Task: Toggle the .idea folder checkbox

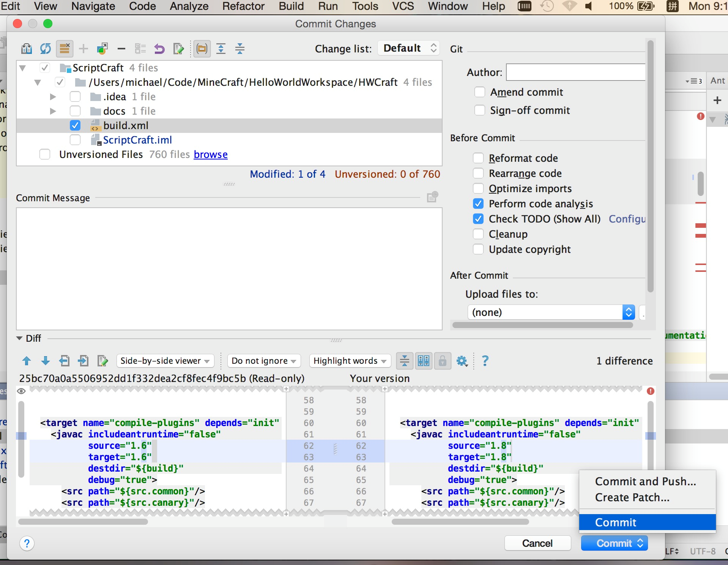Action: tap(75, 96)
